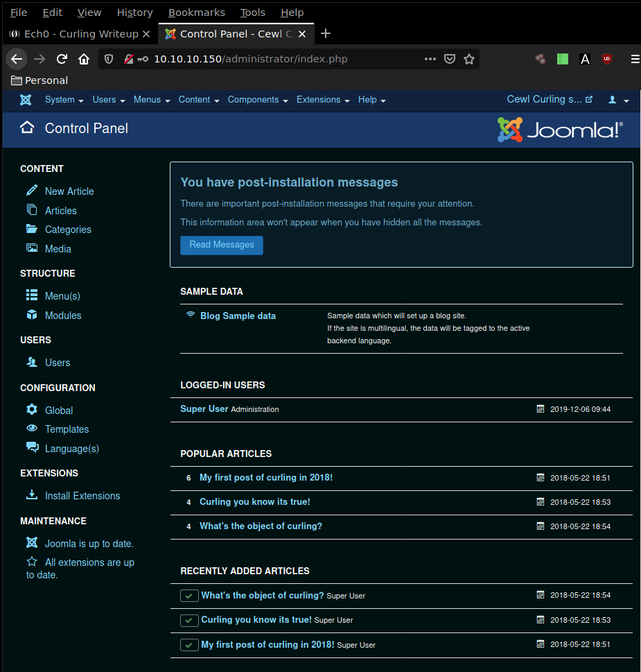Expand the Menus dropdown menu
The image size is (641, 672).
click(x=152, y=100)
